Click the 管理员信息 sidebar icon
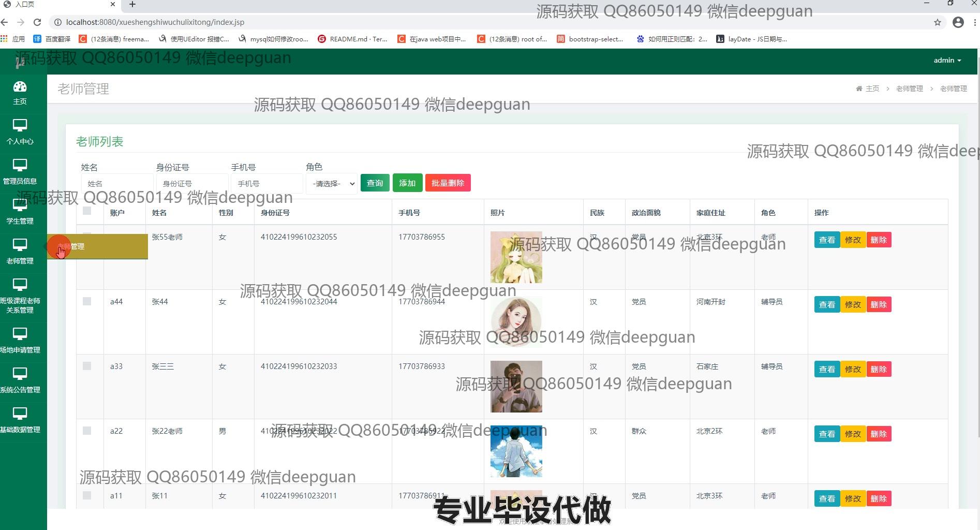This screenshot has height=530, width=980. pyautogui.click(x=20, y=166)
